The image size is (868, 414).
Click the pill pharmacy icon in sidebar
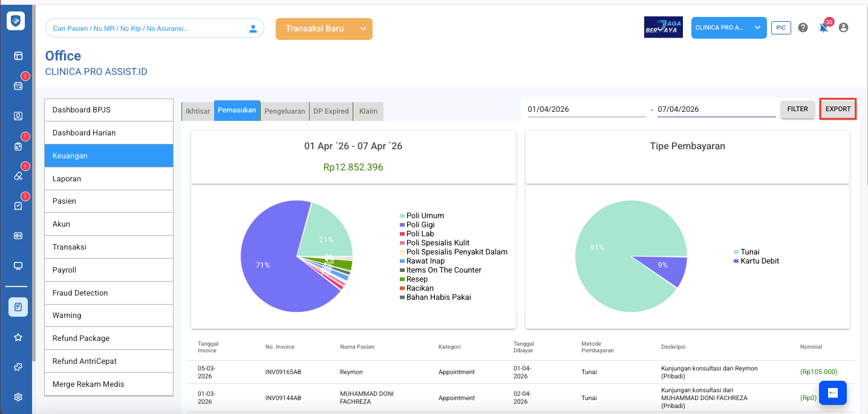(18, 176)
